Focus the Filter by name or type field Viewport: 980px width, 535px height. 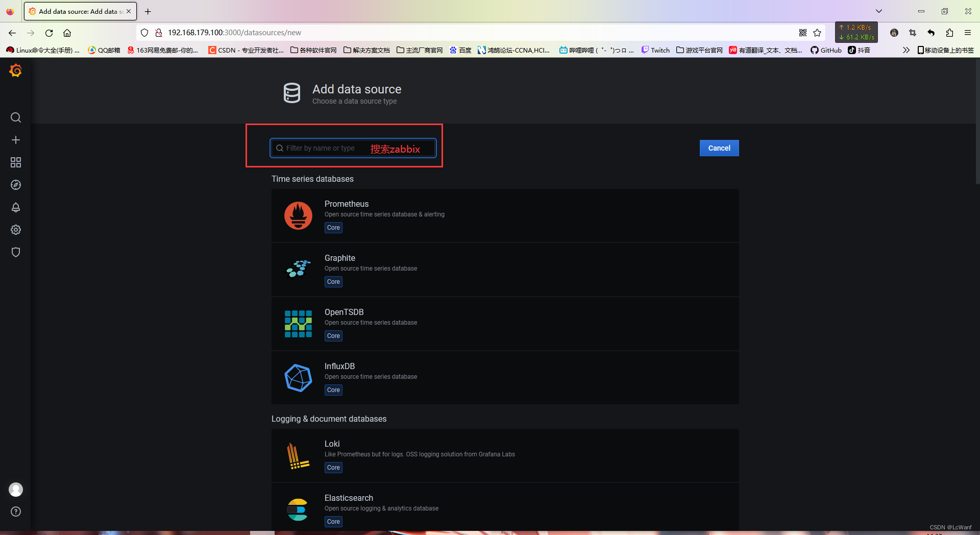[353, 148]
